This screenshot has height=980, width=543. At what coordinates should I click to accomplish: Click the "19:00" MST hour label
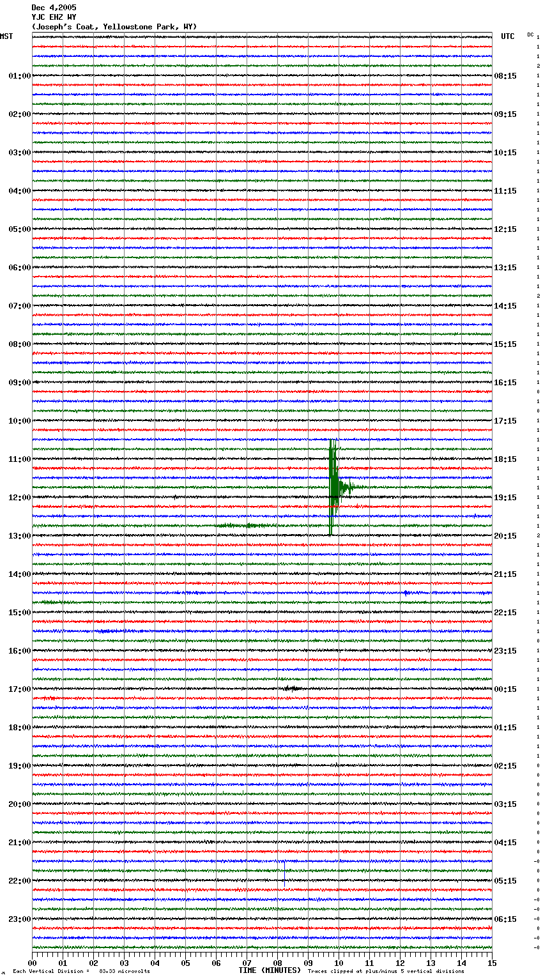(x=19, y=766)
